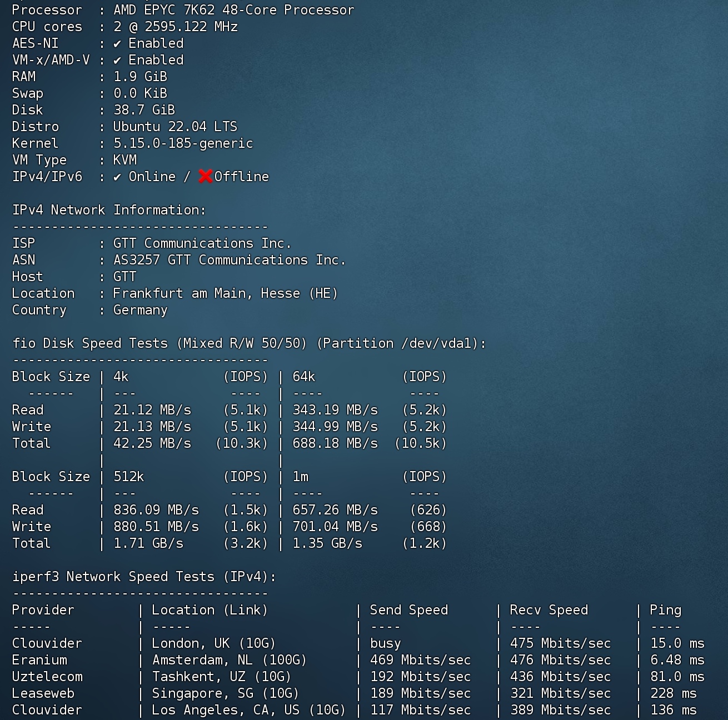Click Los Angeles send speed '117 Mbits/sec'
Screen dimensions: 728x720
(x=421, y=710)
